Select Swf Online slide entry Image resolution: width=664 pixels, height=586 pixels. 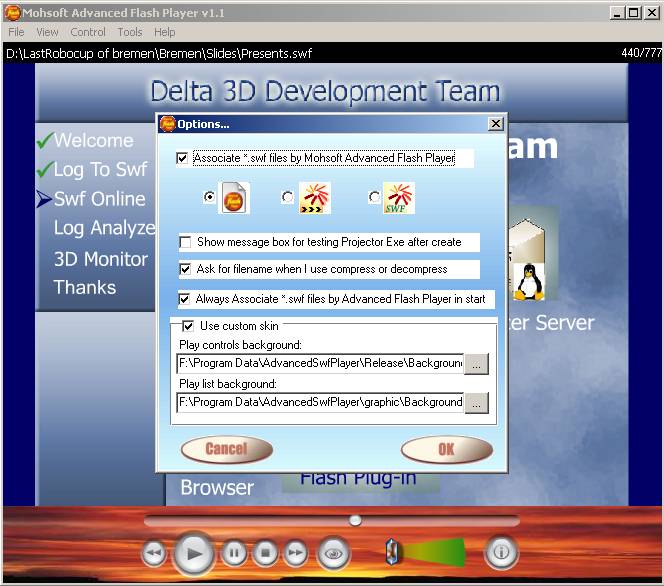point(100,199)
